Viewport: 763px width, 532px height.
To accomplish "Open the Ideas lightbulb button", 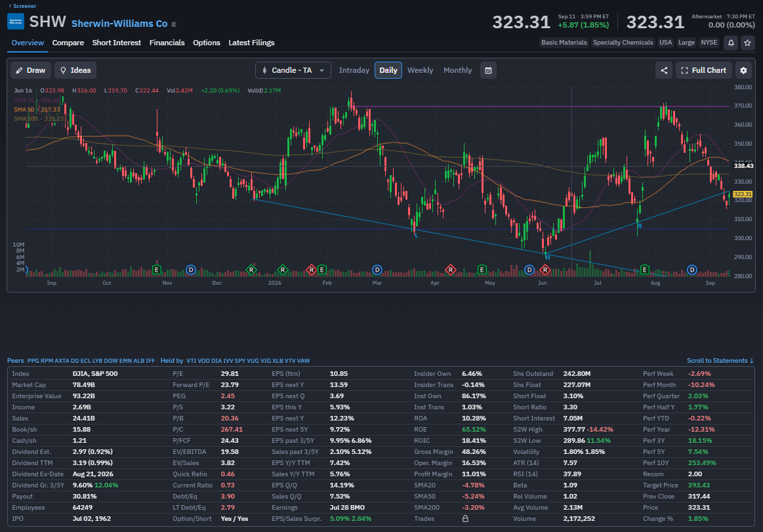I will point(75,70).
